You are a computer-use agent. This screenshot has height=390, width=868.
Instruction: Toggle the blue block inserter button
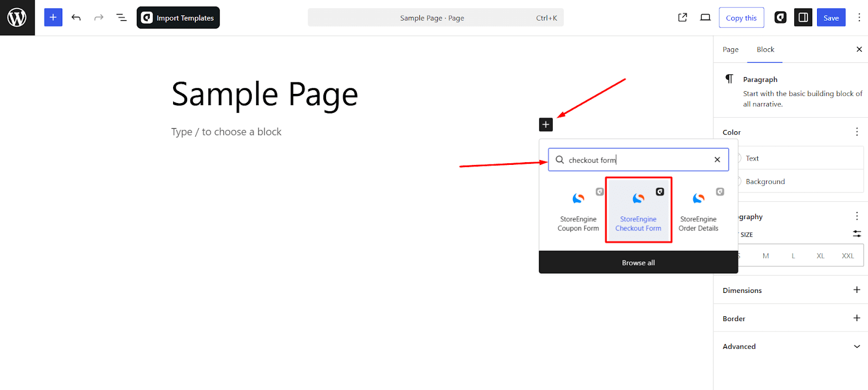point(53,17)
